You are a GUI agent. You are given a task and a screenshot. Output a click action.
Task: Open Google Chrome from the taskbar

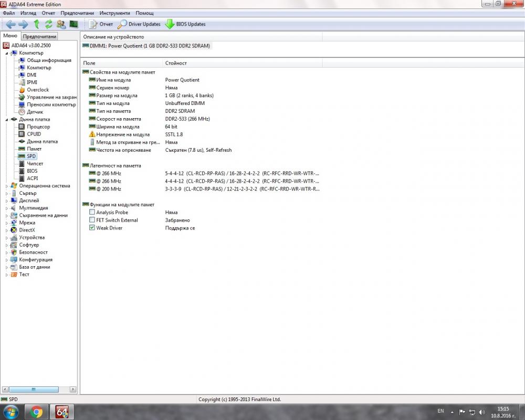(x=37, y=412)
